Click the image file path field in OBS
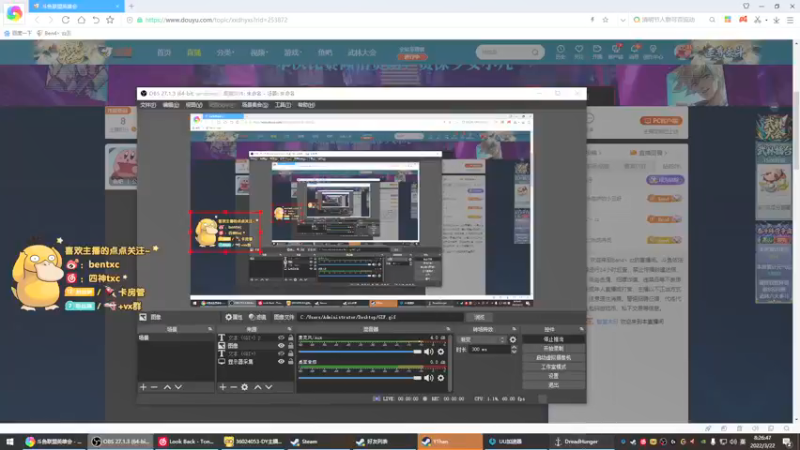800x450 pixels. coord(380,317)
